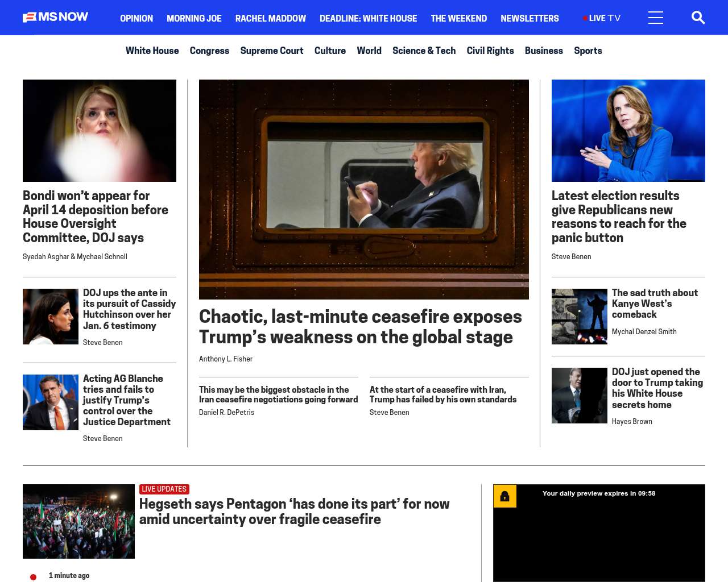
Task: Click the lock icon on video preview
Action: tap(504, 496)
